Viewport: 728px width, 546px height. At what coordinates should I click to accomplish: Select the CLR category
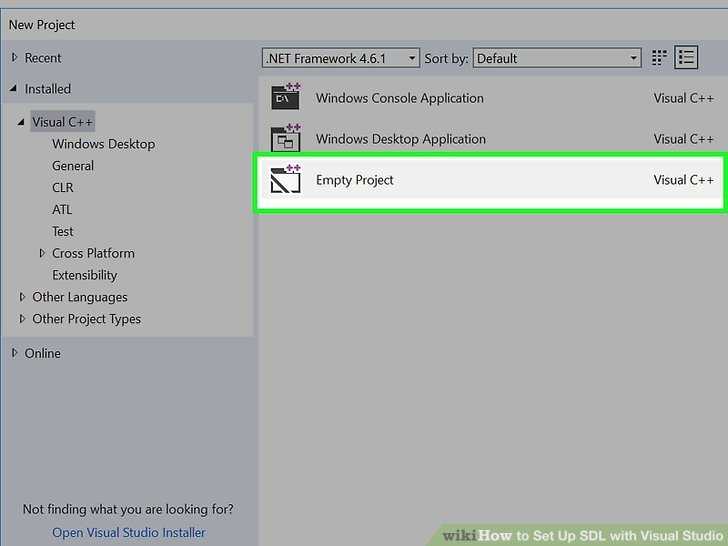tap(63, 188)
